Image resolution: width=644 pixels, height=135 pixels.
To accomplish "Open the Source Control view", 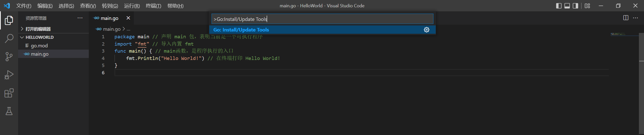I will point(9,57).
